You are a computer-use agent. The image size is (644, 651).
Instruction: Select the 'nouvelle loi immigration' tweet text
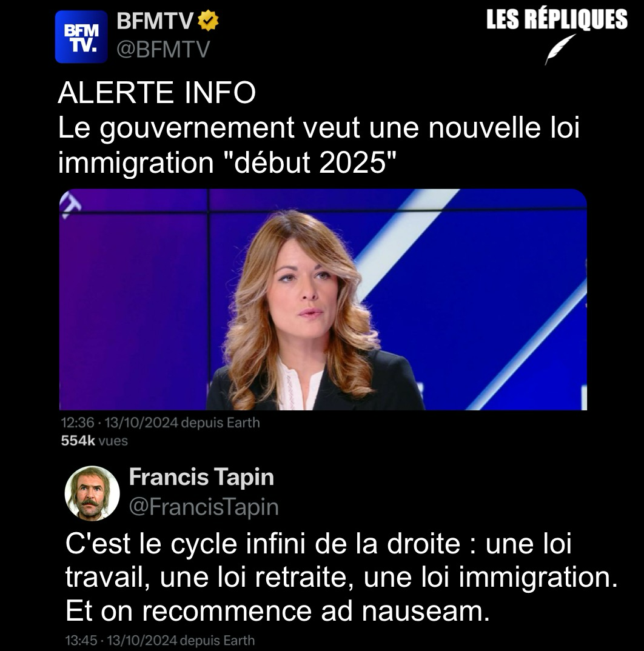[x=319, y=145]
